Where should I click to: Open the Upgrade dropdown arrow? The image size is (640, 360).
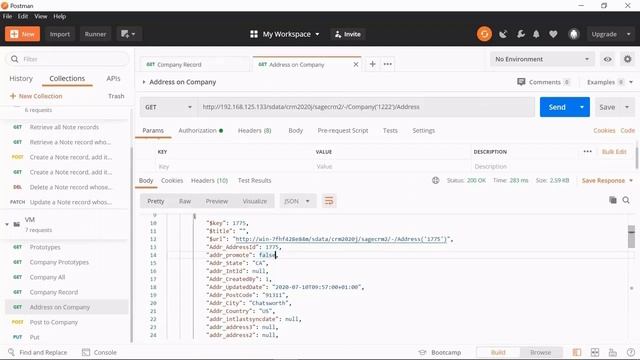tap(628, 34)
